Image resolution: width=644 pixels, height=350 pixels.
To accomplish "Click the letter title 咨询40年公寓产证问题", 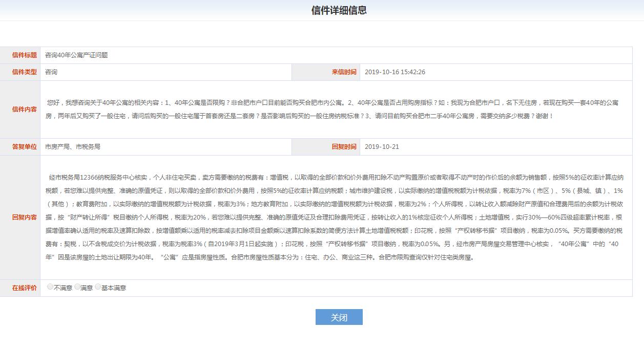I will 76,55.
